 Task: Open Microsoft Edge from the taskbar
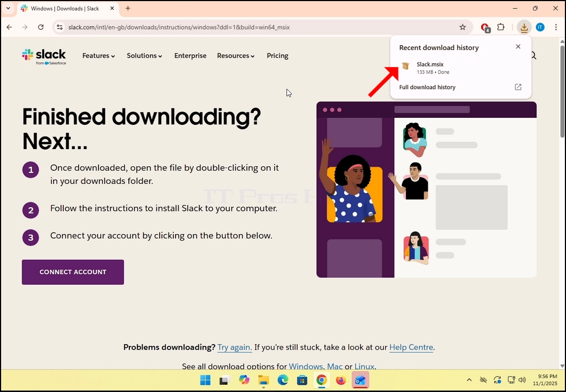[283, 380]
